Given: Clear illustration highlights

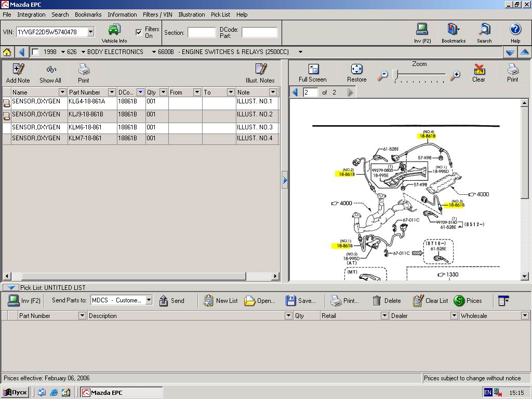Looking at the screenshot, I should pos(478,70).
